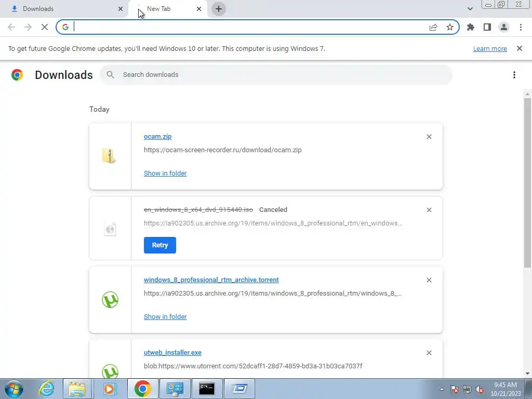The width and height of the screenshot is (532, 399).
Task: Stop loading the page
Action: [45, 27]
